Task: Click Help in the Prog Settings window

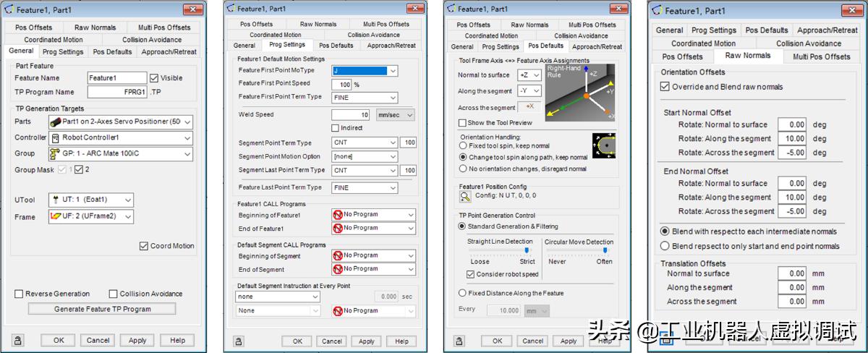Action: pos(401,341)
